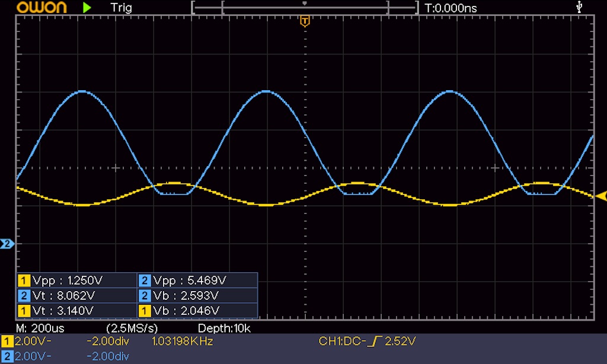Select the T:0.000ns horizontal offset readout
Viewport: 607px width, 364px height.
pyautogui.click(x=451, y=8)
